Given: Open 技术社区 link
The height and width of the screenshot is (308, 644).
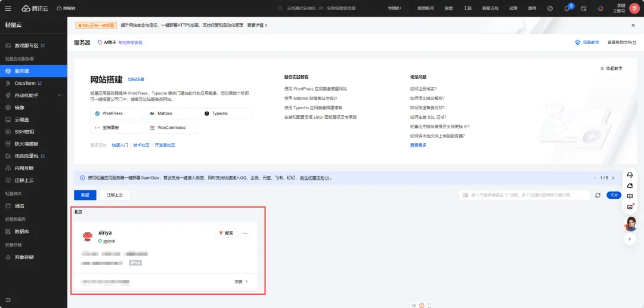Looking at the screenshot, I should [141, 145].
